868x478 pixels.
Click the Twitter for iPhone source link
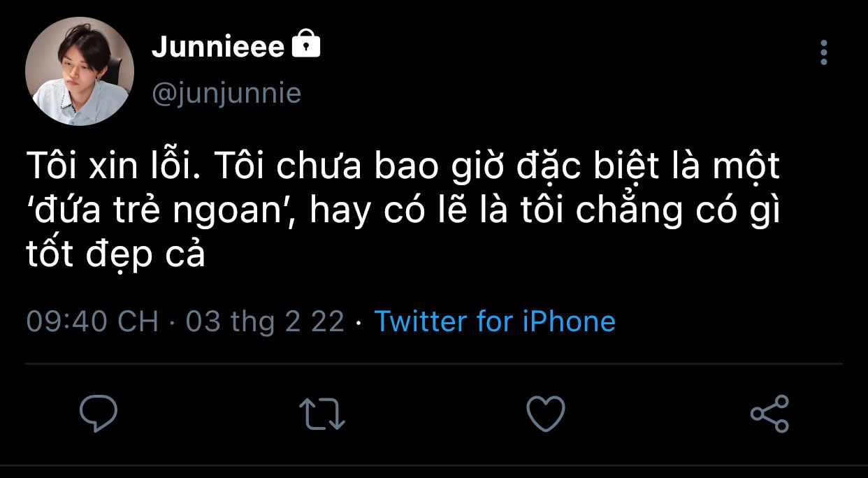tap(495, 321)
